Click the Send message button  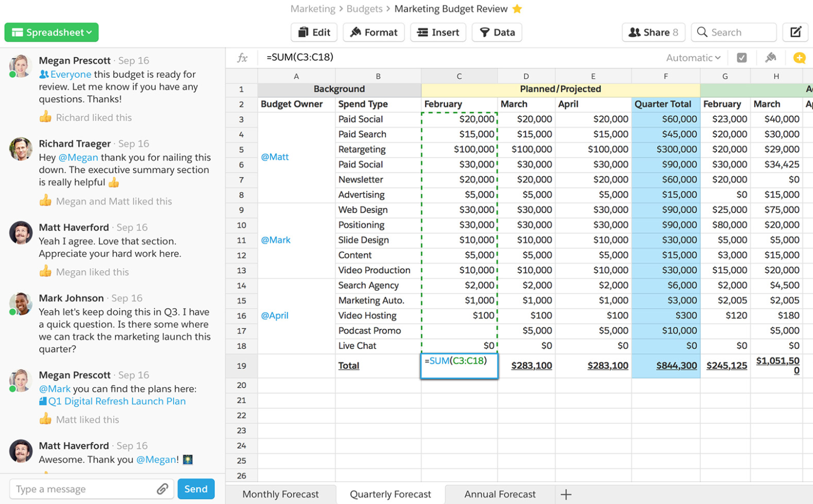pyautogui.click(x=196, y=489)
